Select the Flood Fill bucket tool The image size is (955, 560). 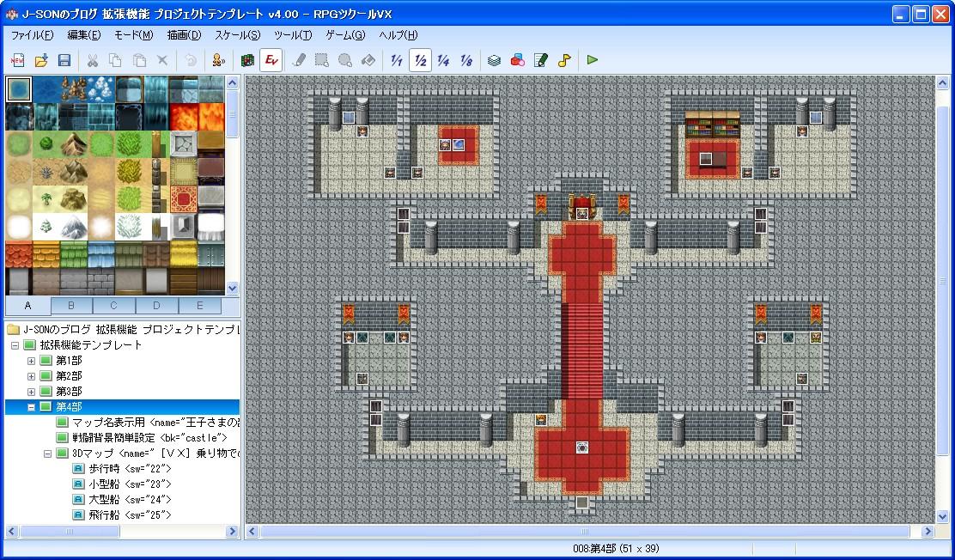coord(368,60)
